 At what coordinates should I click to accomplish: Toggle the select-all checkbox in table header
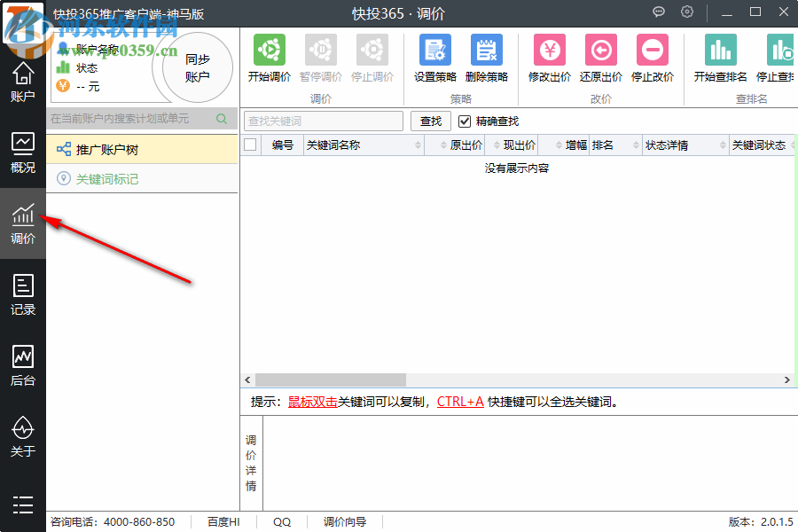250,145
